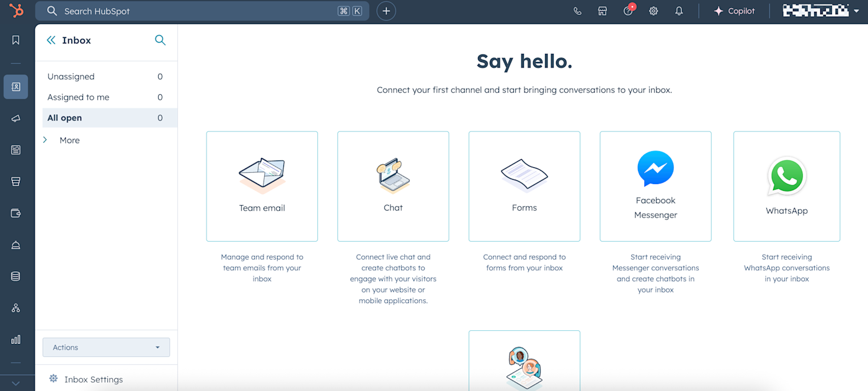Click 'Manage and respond to team emails' description

tap(262, 268)
